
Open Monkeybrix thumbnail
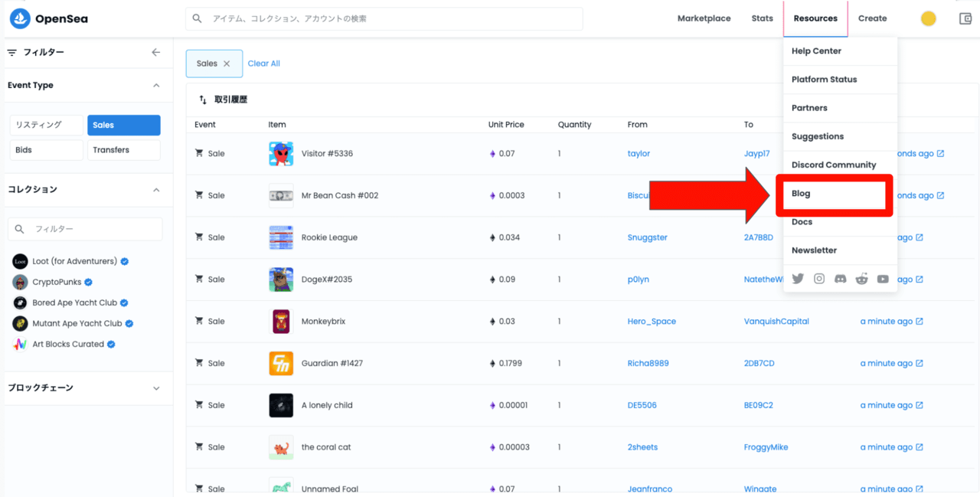281,322
